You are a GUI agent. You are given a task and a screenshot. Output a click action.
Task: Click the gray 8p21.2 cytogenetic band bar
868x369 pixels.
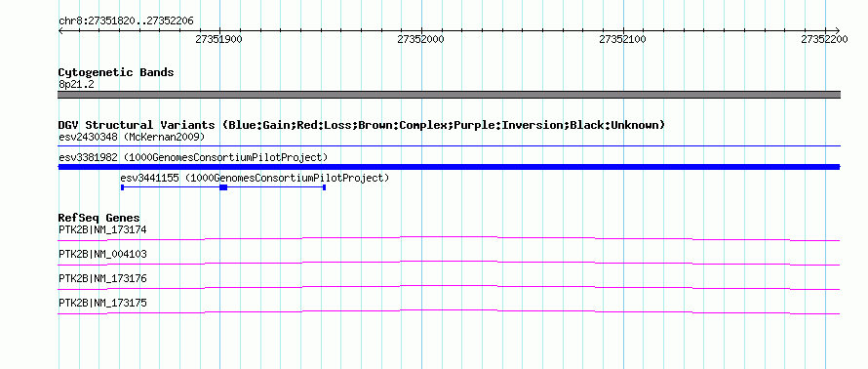(449, 95)
